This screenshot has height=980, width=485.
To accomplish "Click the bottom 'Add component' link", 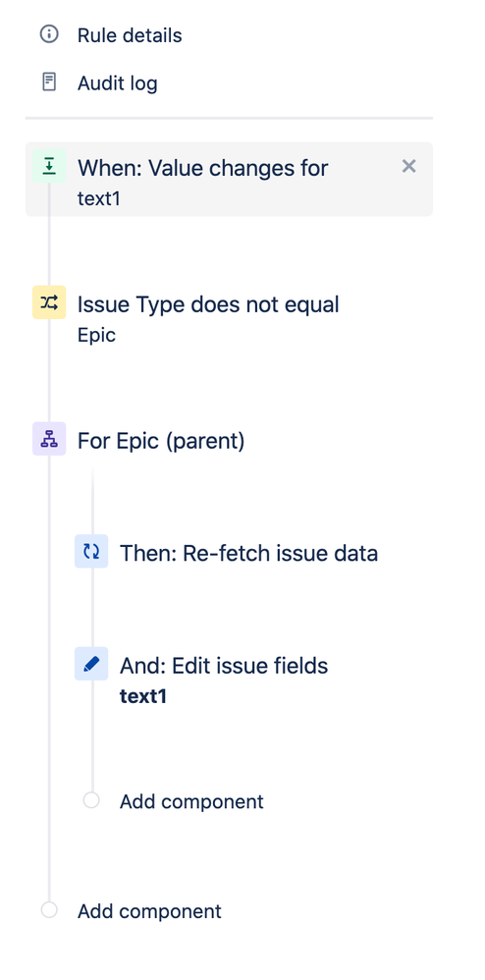I will [x=149, y=911].
